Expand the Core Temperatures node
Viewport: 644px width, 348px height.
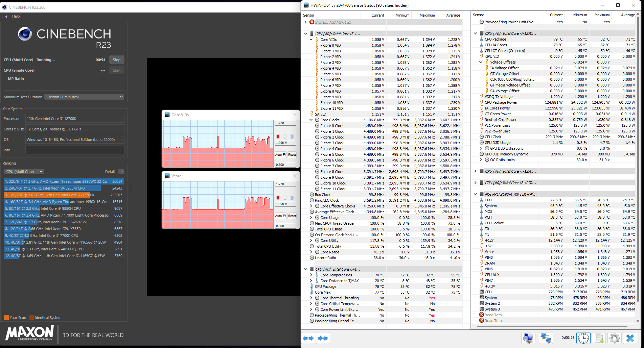coord(311,275)
